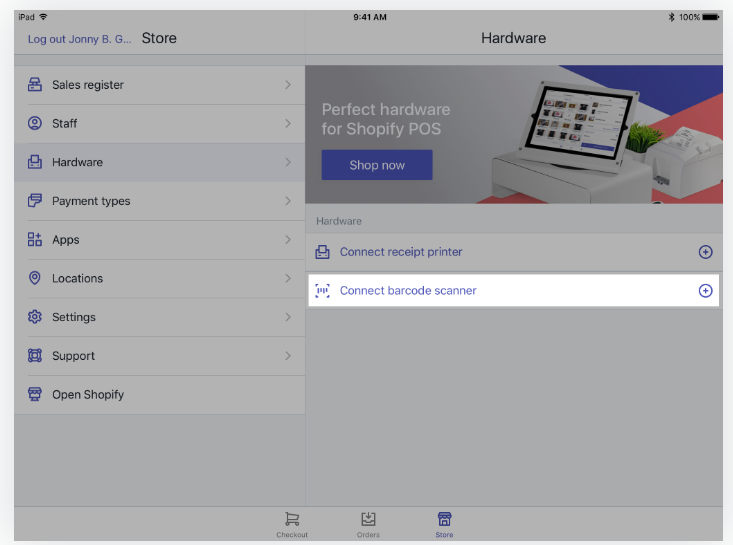Viewport: 733px width, 545px height.
Task: Switch to the Orders tab
Action: coord(368,524)
